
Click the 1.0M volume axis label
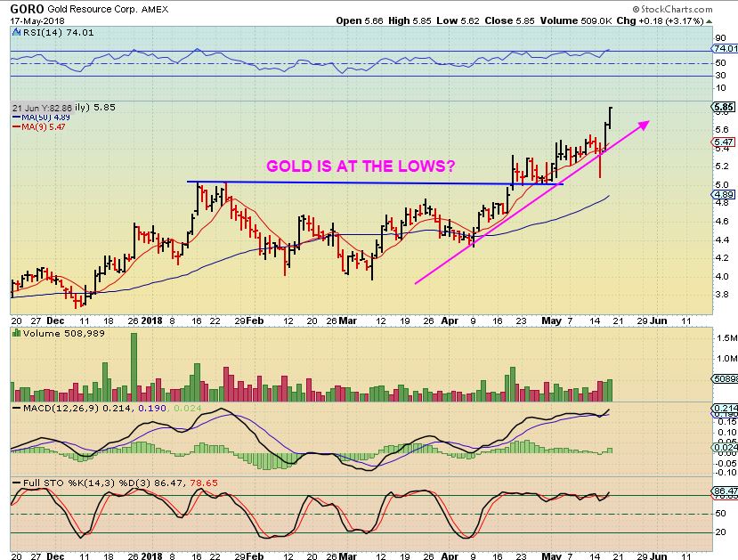pos(726,359)
